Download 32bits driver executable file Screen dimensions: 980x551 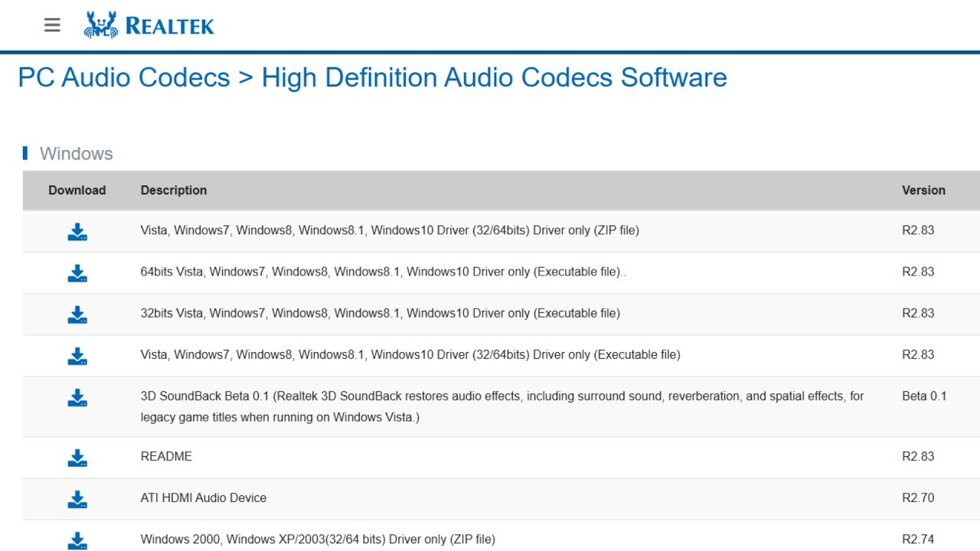click(77, 315)
